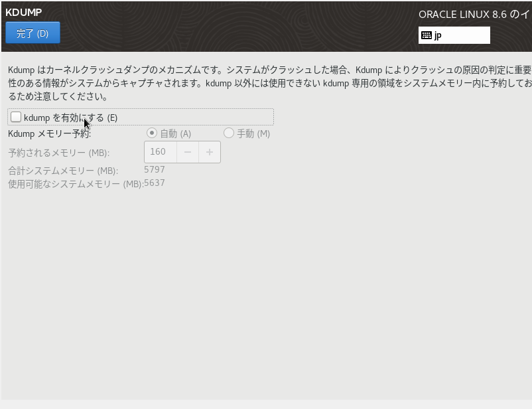Click the 予約されるメモリー (MB) label

click(x=58, y=153)
